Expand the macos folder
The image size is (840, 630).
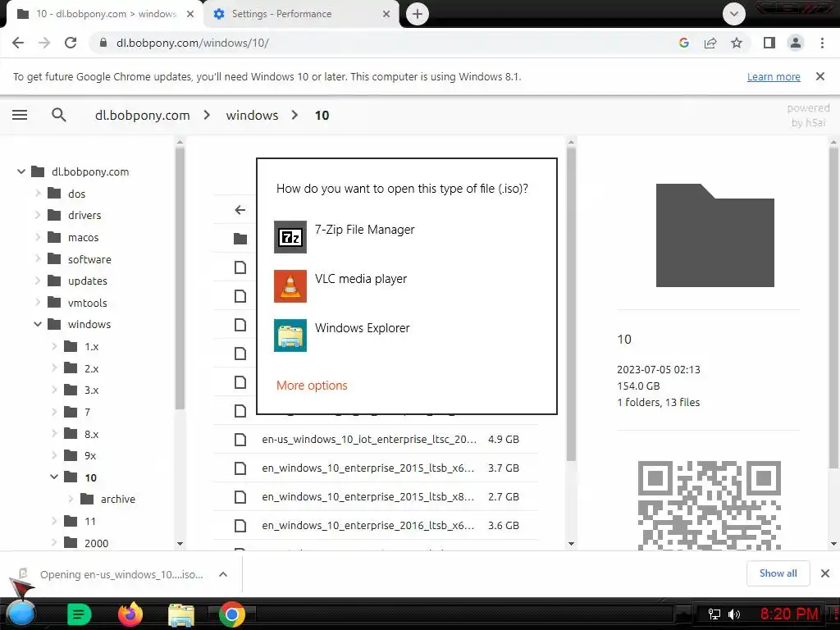point(38,237)
